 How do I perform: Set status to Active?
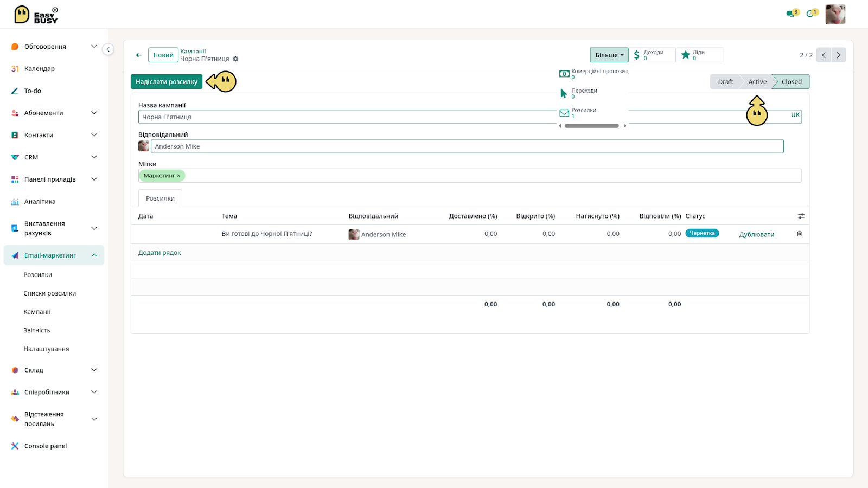pos(757,82)
